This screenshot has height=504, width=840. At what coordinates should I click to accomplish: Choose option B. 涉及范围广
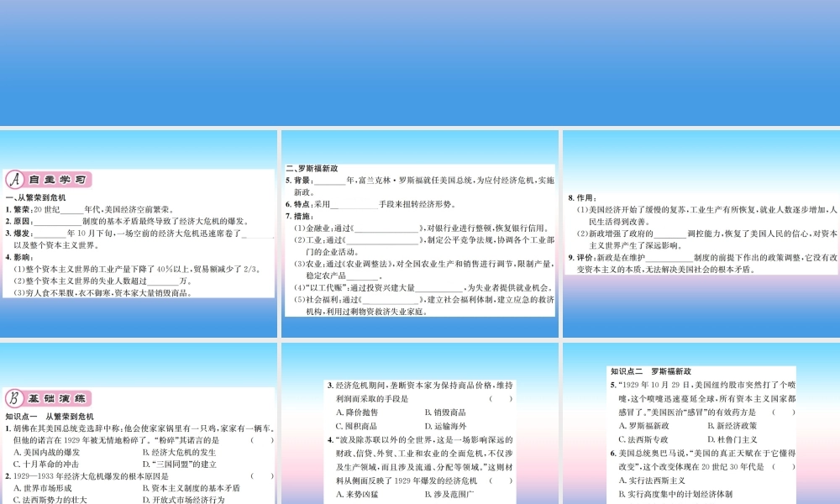[449, 495]
